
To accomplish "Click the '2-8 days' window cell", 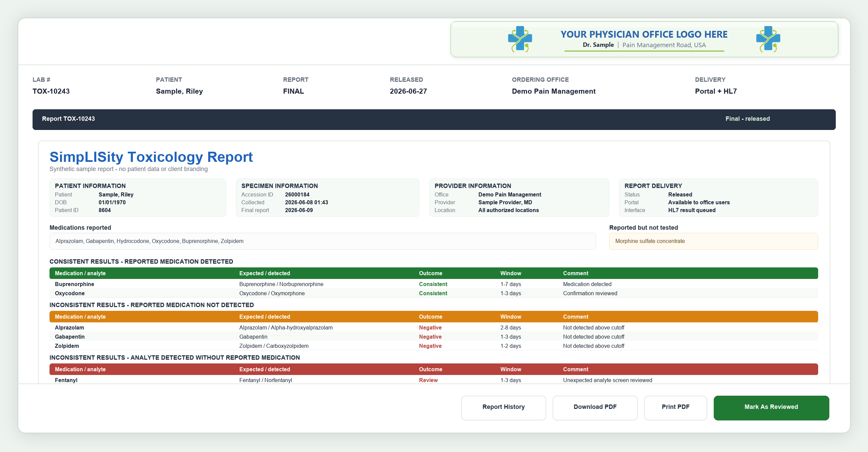I will click(511, 327).
